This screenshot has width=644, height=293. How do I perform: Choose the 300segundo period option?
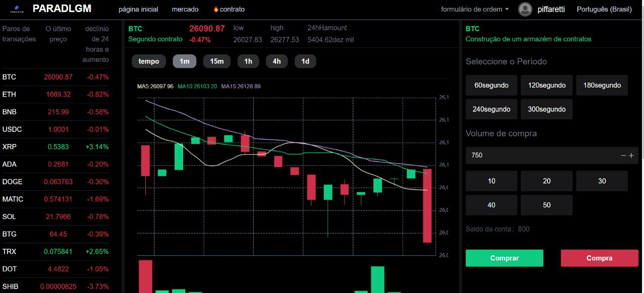click(x=546, y=109)
